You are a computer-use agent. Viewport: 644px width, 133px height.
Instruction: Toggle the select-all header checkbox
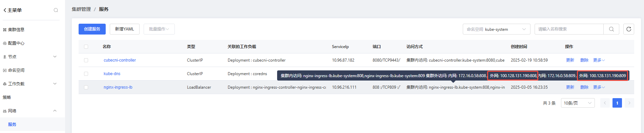(86, 47)
